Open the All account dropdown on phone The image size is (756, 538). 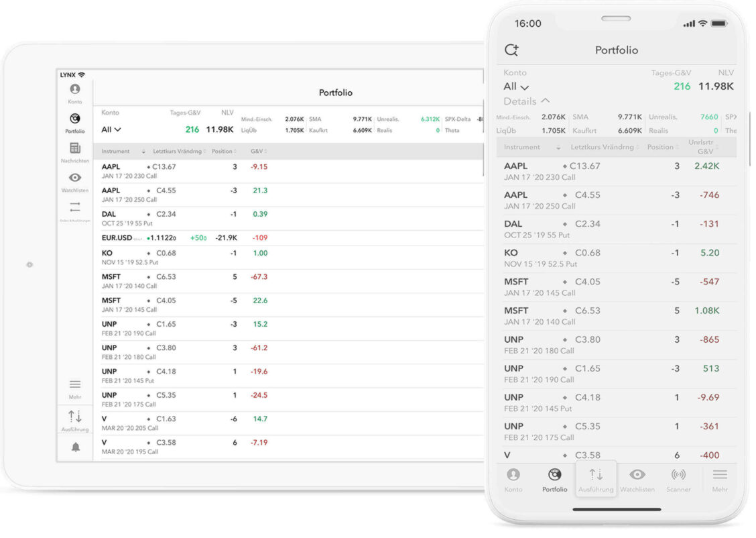click(516, 87)
